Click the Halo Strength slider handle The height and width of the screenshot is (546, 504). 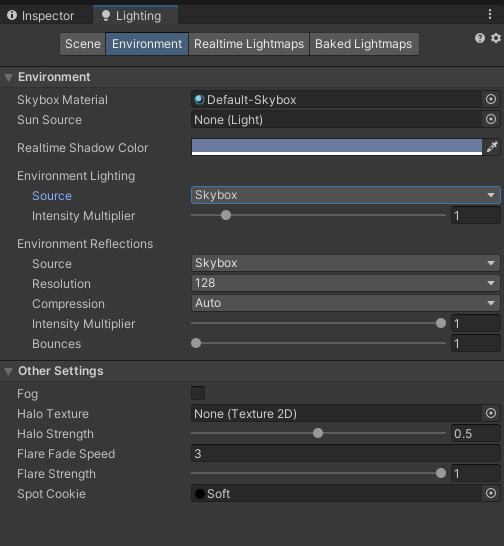click(x=318, y=433)
